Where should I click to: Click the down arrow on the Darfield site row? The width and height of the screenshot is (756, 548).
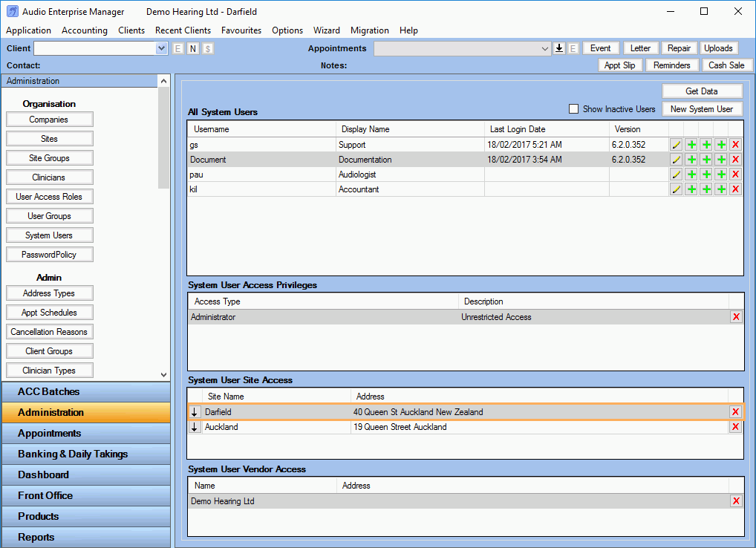point(195,411)
